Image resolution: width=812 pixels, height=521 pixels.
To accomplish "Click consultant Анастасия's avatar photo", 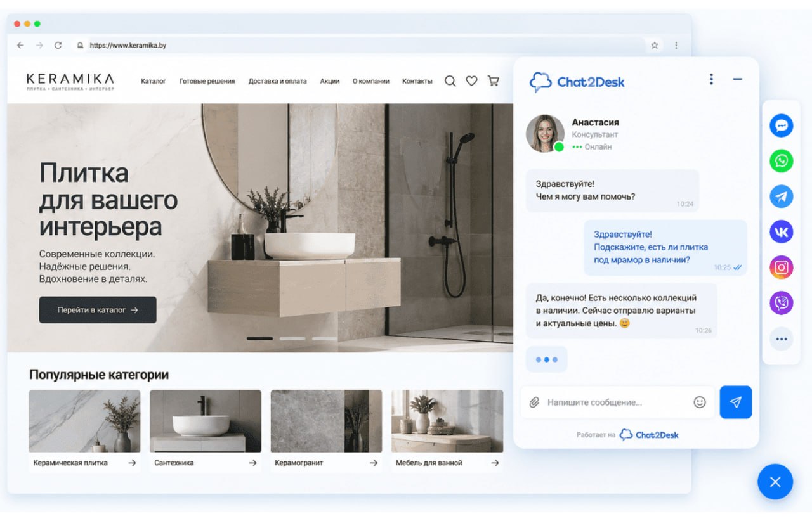I will (545, 134).
